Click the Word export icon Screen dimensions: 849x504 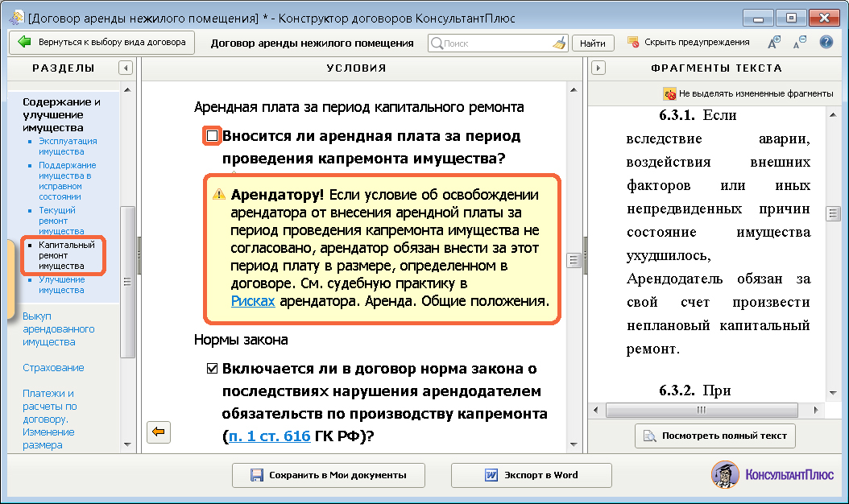[x=491, y=475]
